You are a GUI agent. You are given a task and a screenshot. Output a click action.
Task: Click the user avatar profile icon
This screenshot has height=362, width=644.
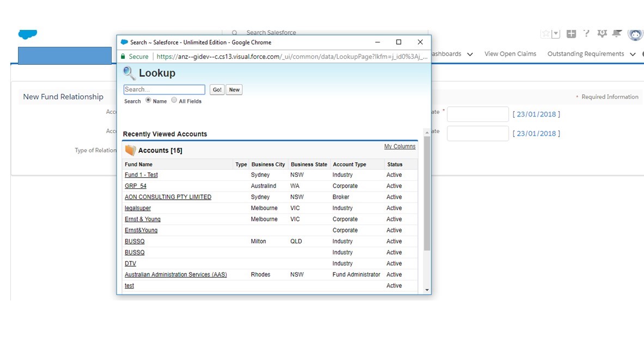click(x=635, y=34)
